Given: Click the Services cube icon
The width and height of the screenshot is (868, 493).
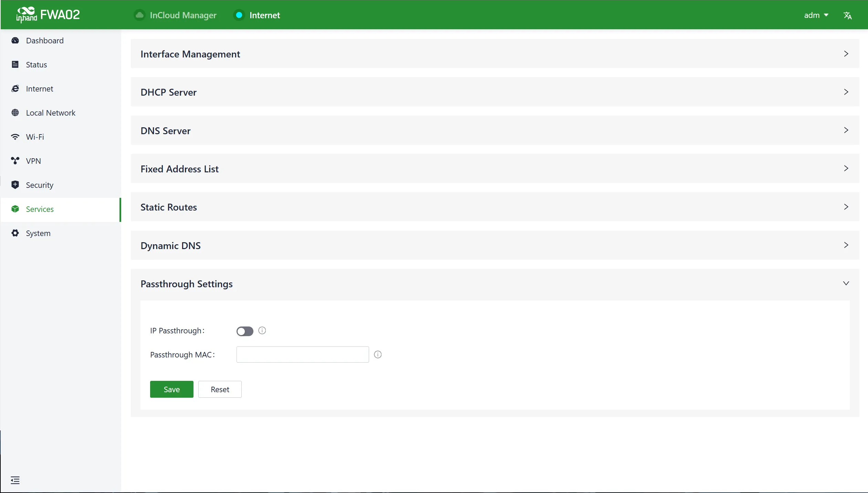Looking at the screenshot, I should coord(15,209).
